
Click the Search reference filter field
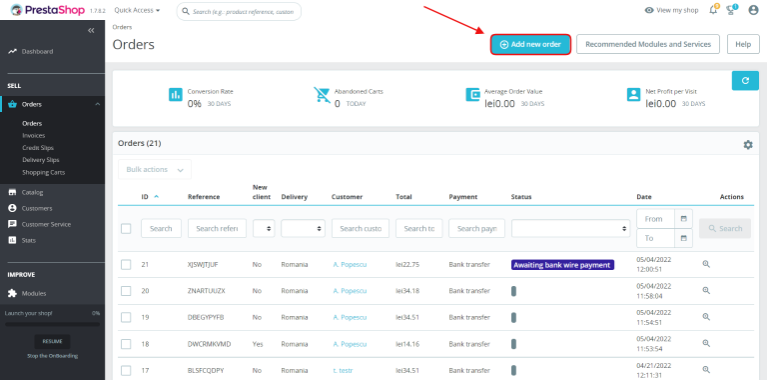click(x=217, y=228)
